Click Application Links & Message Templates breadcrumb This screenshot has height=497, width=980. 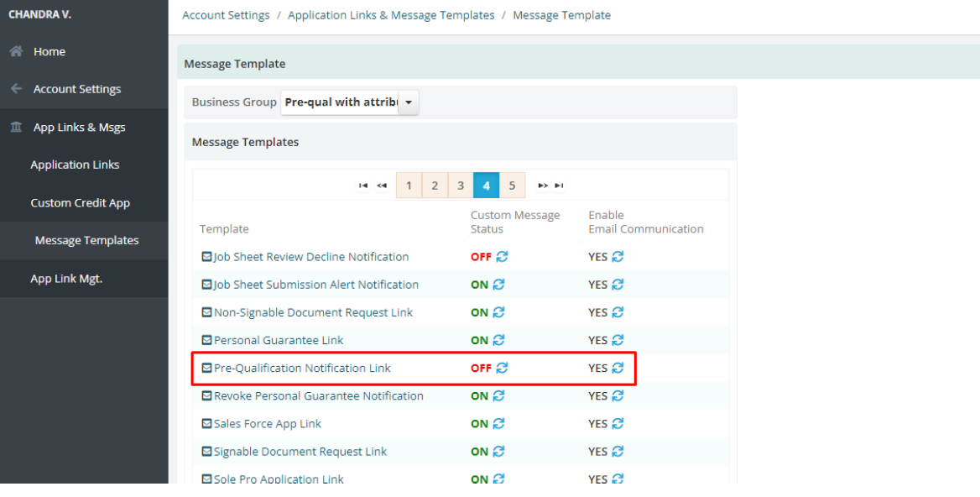coord(391,15)
